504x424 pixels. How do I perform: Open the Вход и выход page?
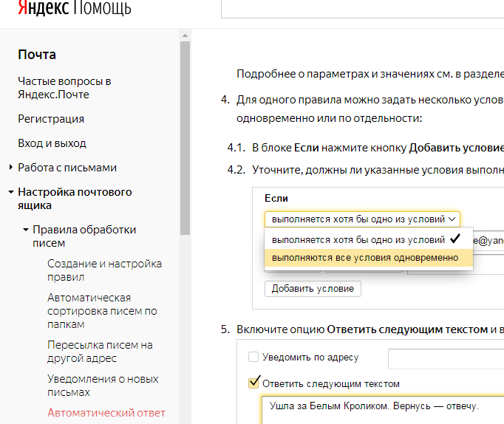click(52, 143)
